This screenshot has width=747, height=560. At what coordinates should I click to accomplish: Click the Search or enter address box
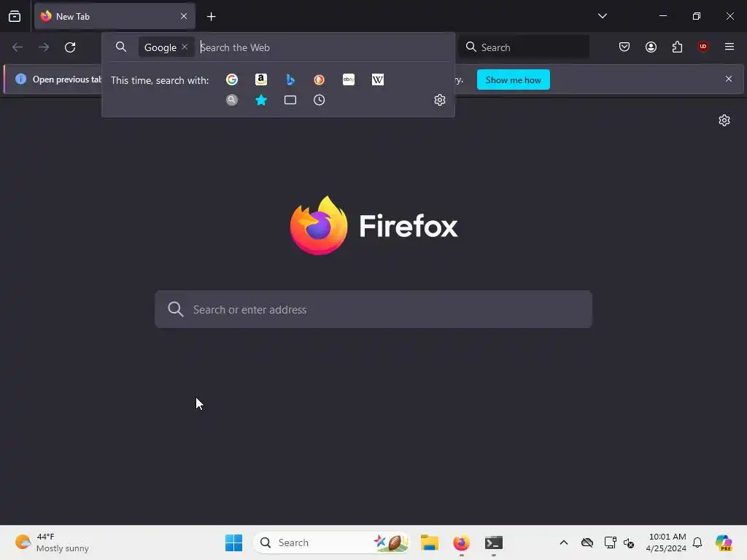(373, 309)
